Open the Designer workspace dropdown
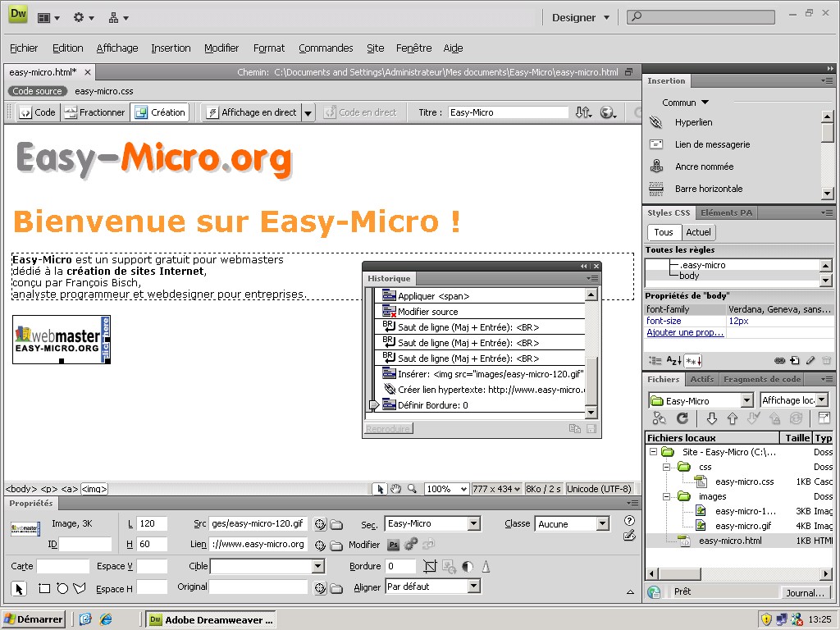The height and width of the screenshot is (630, 840). [581, 18]
